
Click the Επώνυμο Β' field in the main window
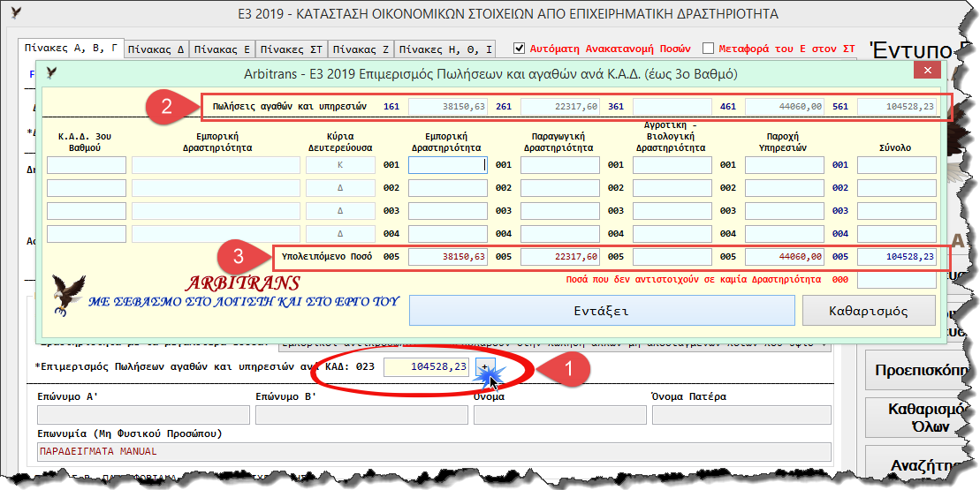[362, 415]
